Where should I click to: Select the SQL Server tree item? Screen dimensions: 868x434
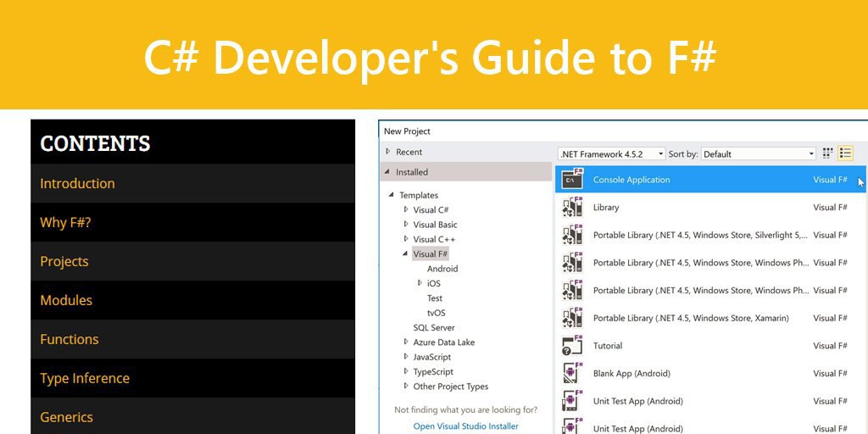434,328
